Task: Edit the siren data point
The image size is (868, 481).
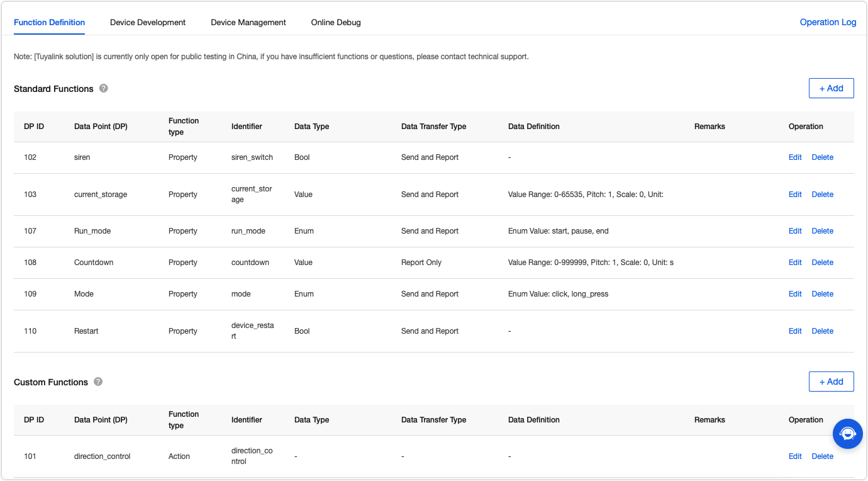Action: click(x=795, y=157)
